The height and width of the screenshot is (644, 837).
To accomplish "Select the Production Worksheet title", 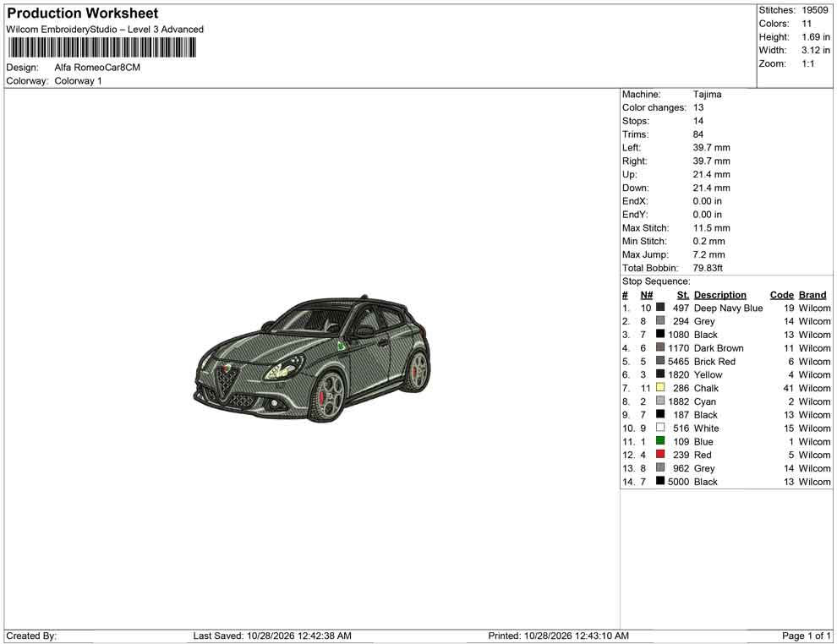I will (83, 14).
